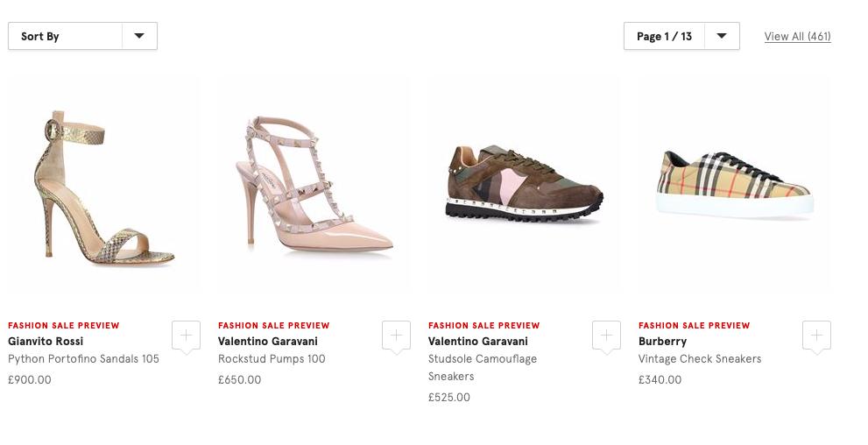Open Vintage Check Sneakers product link
Image resolution: width=868 pixels, height=445 pixels.
pyautogui.click(x=700, y=358)
